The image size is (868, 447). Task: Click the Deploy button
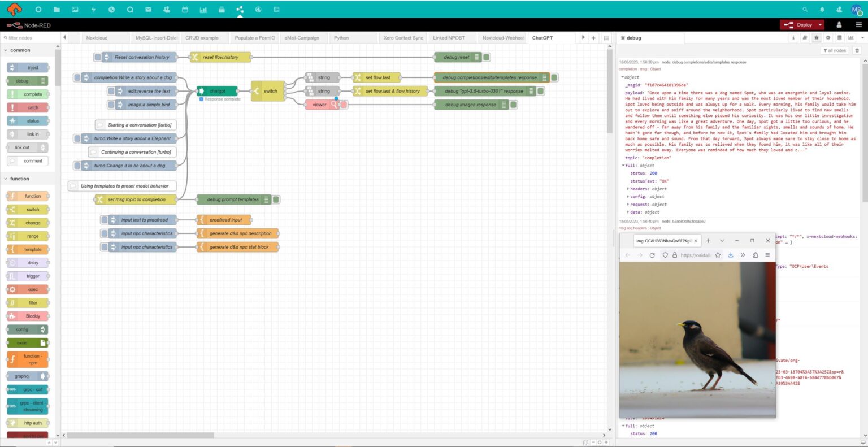click(801, 24)
